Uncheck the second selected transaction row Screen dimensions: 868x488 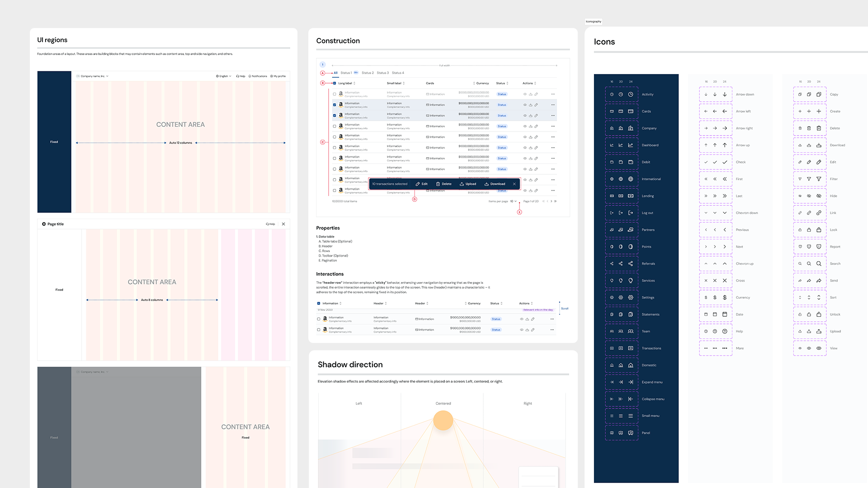(335, 115)
